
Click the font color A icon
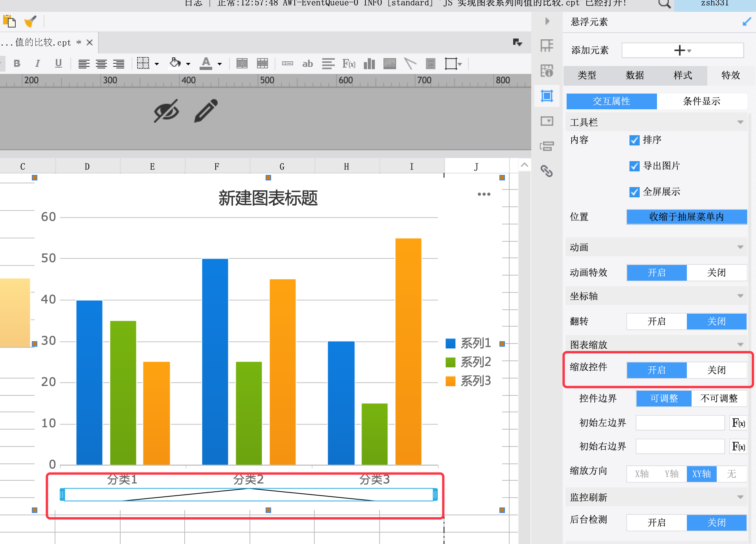click(206, 63)
